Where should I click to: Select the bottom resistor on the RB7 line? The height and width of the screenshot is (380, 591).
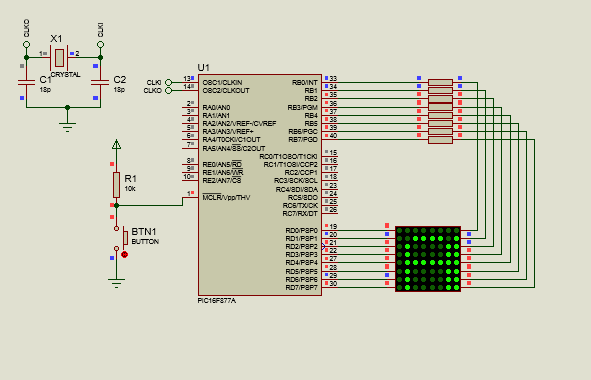pos(440,140)
